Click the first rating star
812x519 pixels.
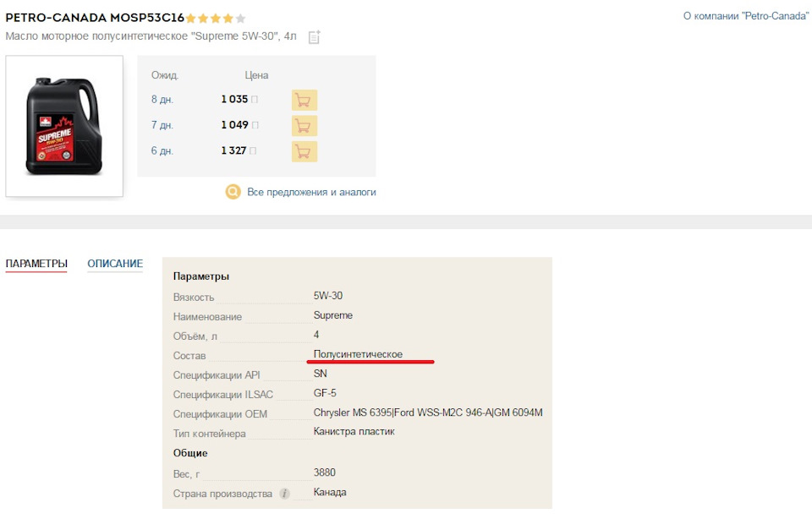pos(190,19)
